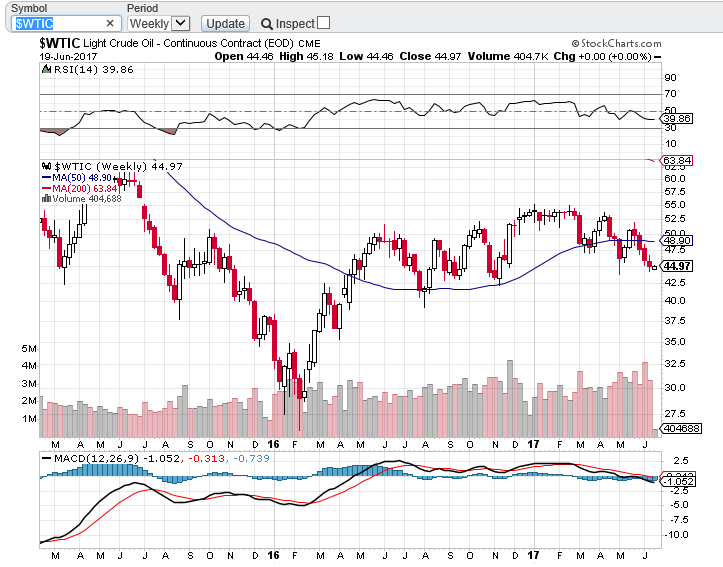Click the MACD(12,26,9) legend label
The image size is (723, 567).
click(x=96, y=458)
